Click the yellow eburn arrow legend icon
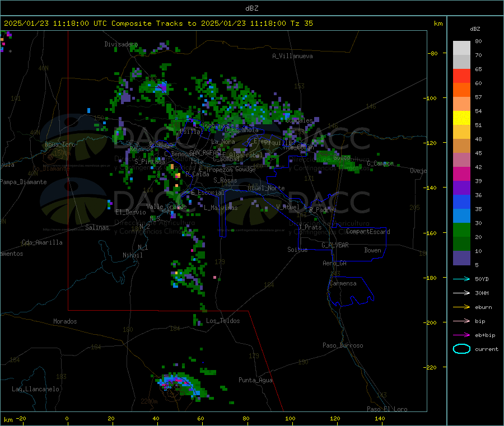The width and height of the screenshot is (504, 426). tap(461, 307)
